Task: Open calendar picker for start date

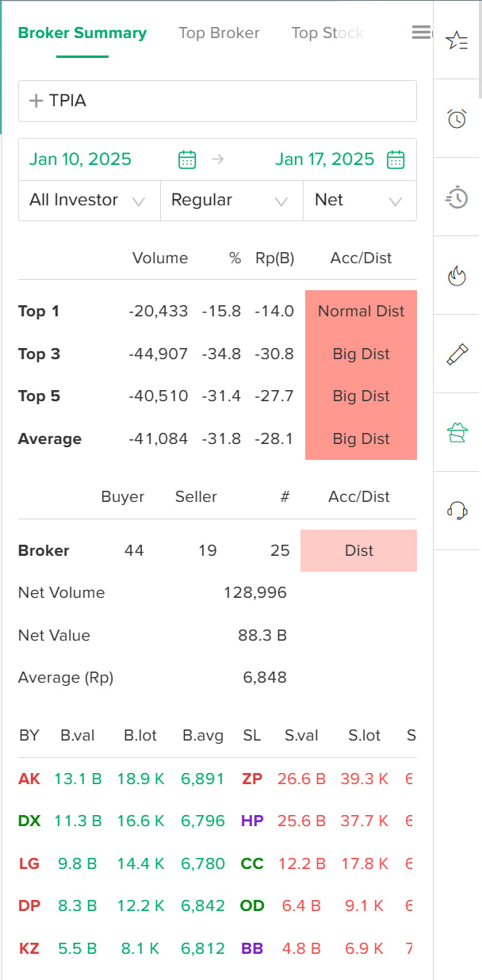Action: click(187, 159)
